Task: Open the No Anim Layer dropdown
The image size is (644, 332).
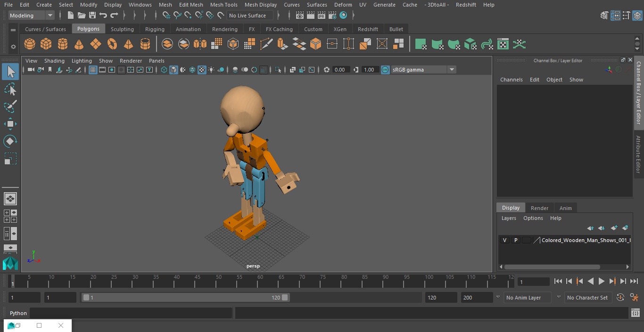Action: (527, 298)
